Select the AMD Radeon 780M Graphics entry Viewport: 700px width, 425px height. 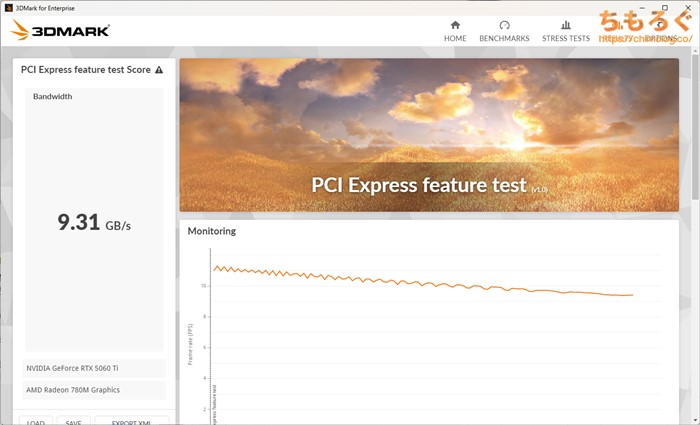tap(94, 390)
